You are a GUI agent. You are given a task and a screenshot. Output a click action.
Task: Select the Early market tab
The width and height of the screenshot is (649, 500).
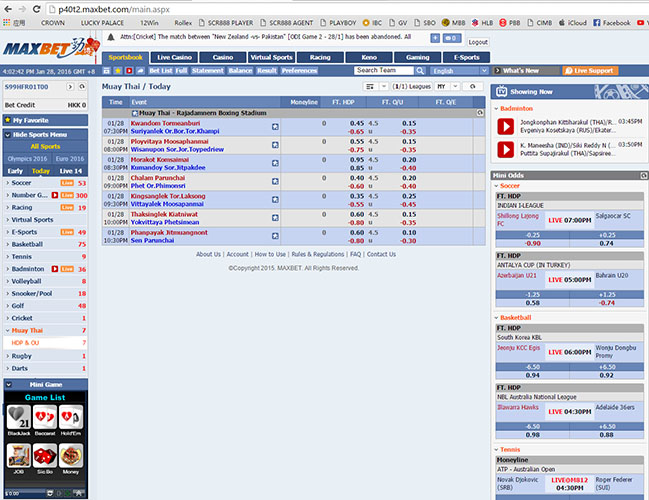click(15, 171)
